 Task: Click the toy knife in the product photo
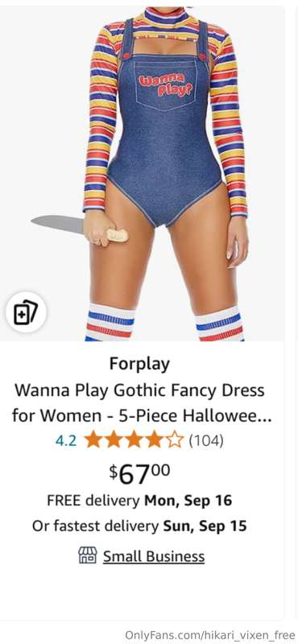[x=79, y=228]
